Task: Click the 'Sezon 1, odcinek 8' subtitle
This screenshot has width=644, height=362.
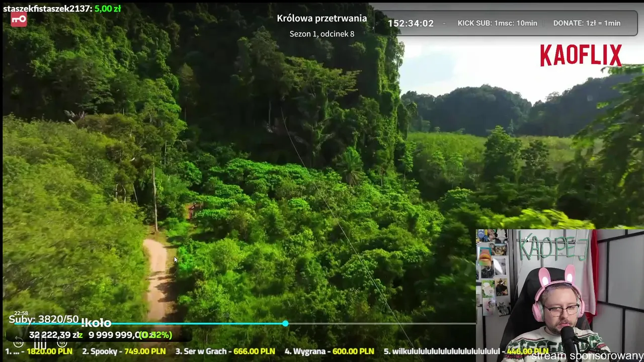Action: (322, 34)
